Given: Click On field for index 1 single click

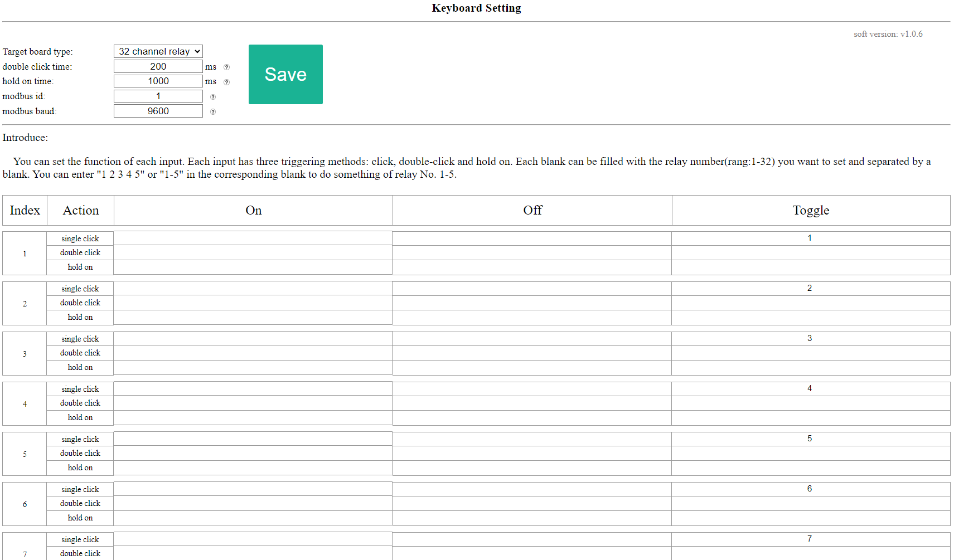Looking at the screenshot, I should point(253,238).
